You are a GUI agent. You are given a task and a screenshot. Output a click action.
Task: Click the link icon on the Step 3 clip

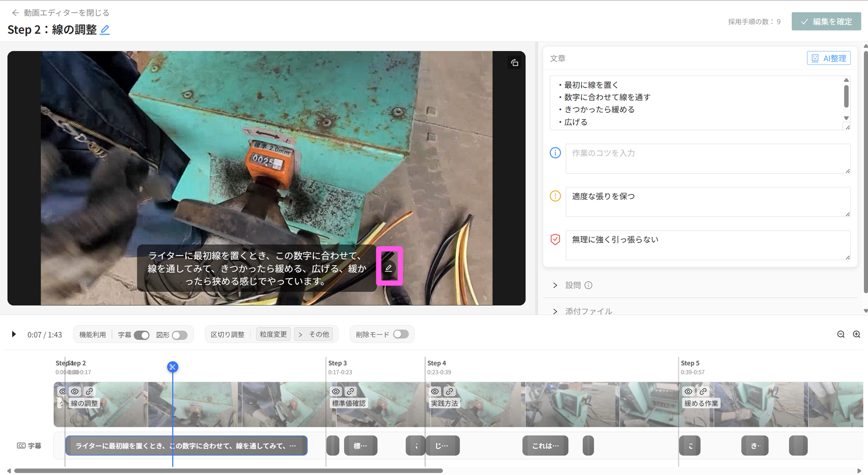(x=350, y=391)
